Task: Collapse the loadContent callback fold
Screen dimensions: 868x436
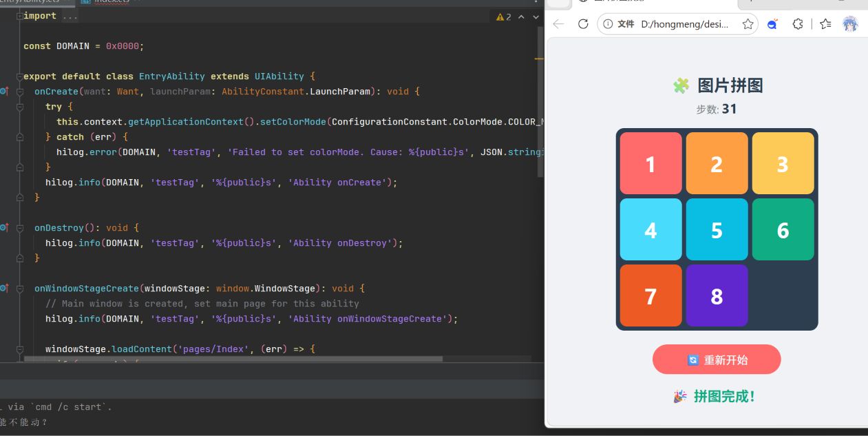Action: point(19,349)
